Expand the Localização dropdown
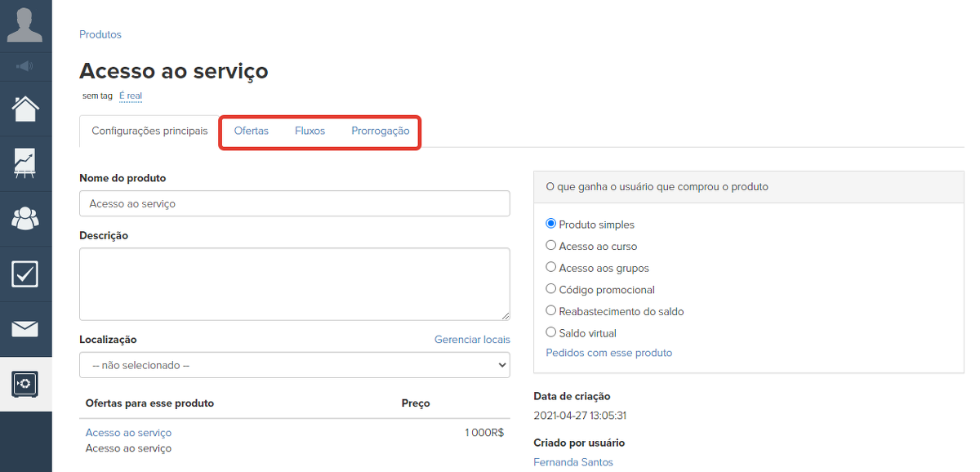This screenshot has width=980, height=472. tap(294, 365)
